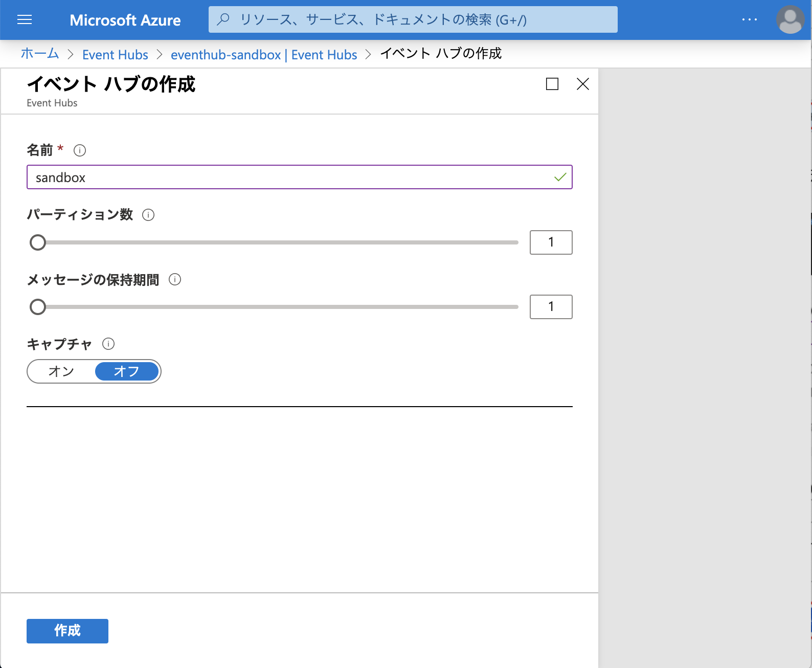
Task: Show info tooltip for パーティション数
Action: tap(148, 215)
